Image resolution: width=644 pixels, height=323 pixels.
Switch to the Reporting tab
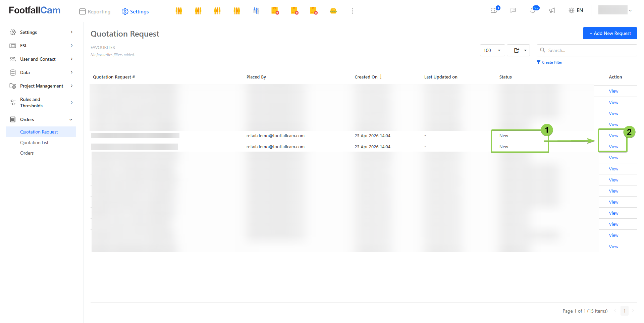(x=95, y=11)
